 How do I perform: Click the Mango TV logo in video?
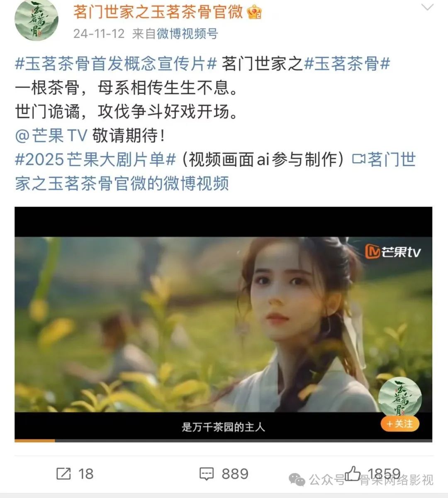[393, 251]
